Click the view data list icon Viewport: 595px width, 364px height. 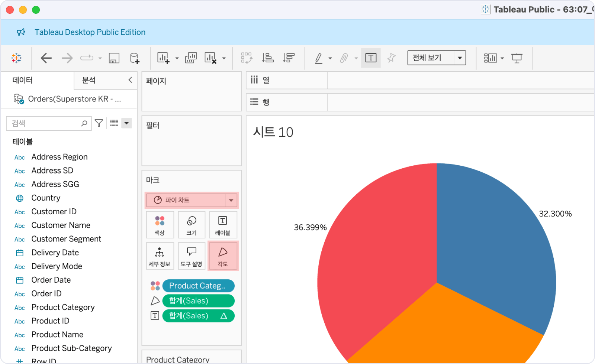pyautogui.click(x=114, y=123)
